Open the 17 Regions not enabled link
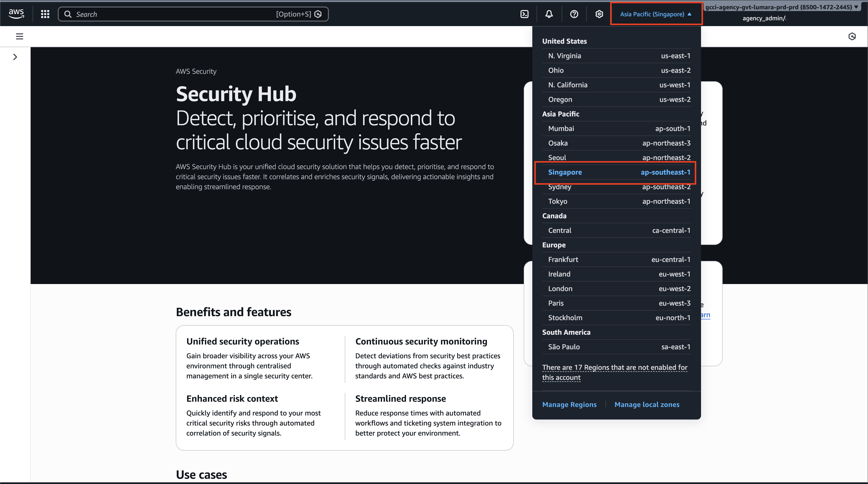 (x=615, y=372)
